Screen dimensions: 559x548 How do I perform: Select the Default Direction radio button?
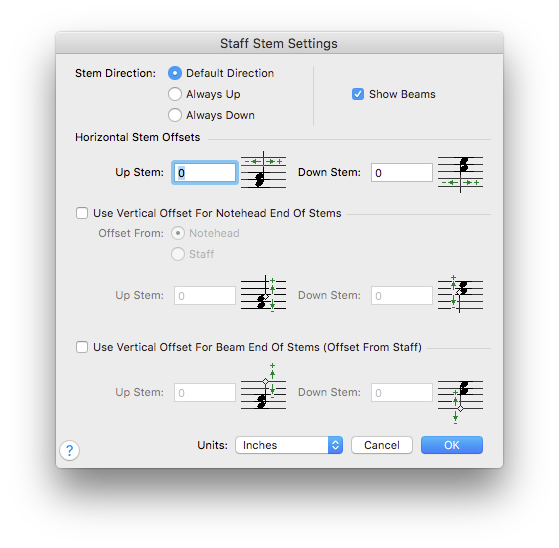click(175, 73)
